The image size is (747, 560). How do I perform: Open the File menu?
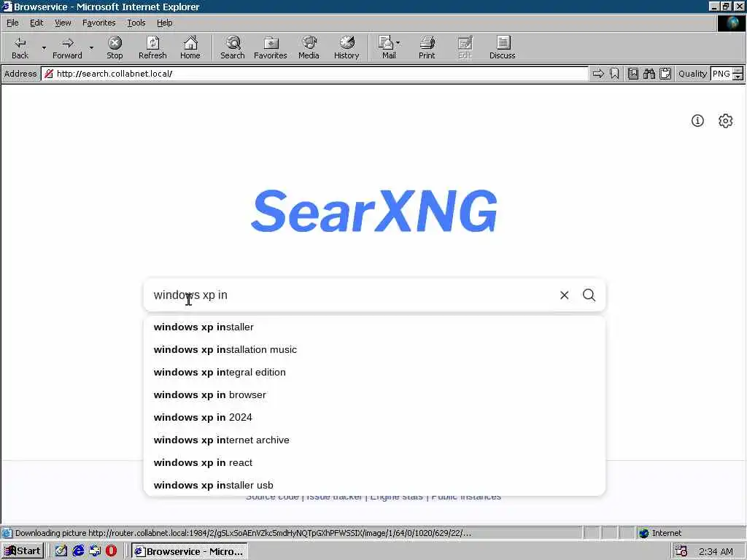coord(12,23)
